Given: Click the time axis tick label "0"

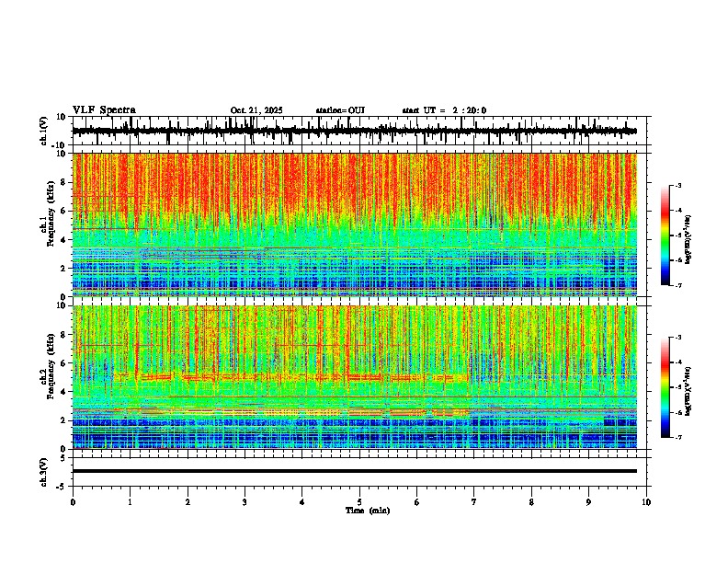Looking at the screenshot, I should tap(73, 502).
